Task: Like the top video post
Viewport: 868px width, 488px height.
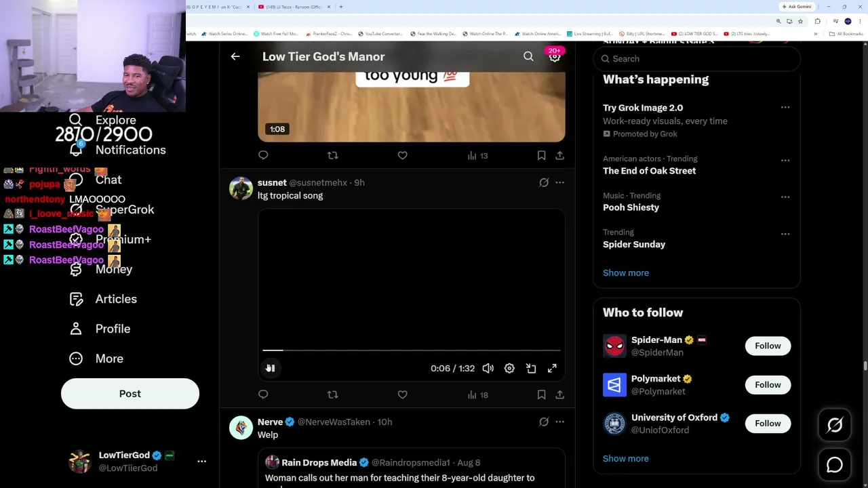Action: (402, 156)
